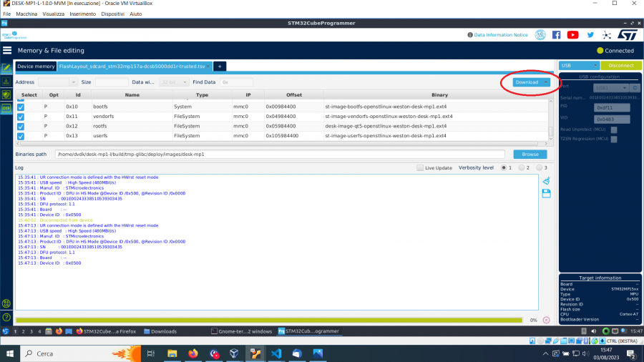Image resolution: width=644 pixels, height=362 pixels.
Task: Uncheck the userfs partition row checkbox
Action: [21, 136]
